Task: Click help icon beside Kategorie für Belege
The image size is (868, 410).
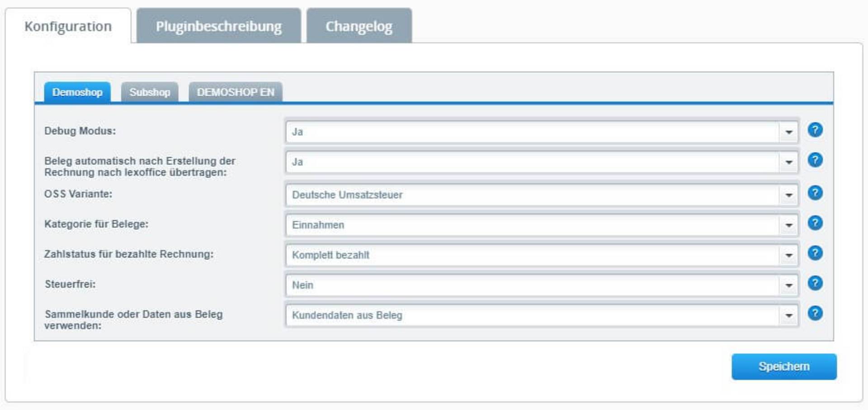Action: (815, 223)
